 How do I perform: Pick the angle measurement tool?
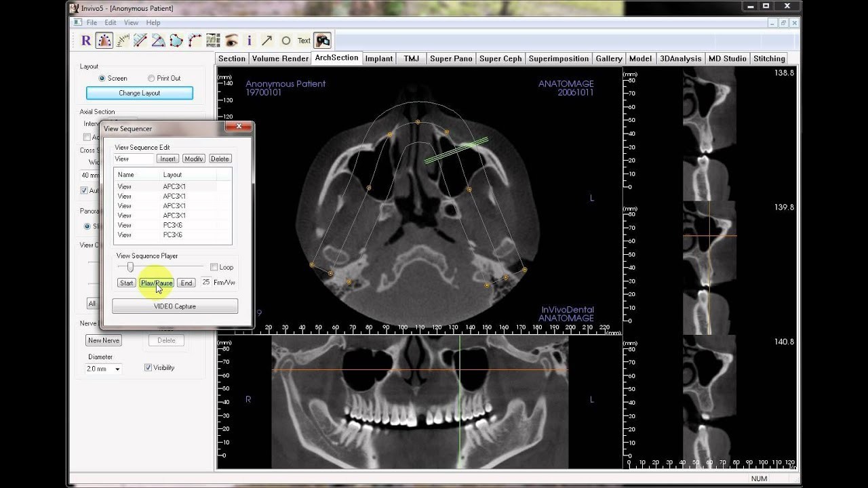(158, 41)
